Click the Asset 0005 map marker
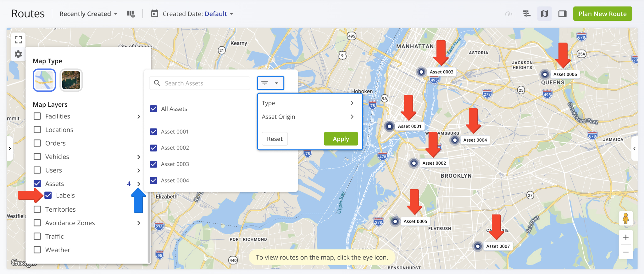The width and height of the screenshot is (644, 274). pyautogui.click(x=395, y=221)
